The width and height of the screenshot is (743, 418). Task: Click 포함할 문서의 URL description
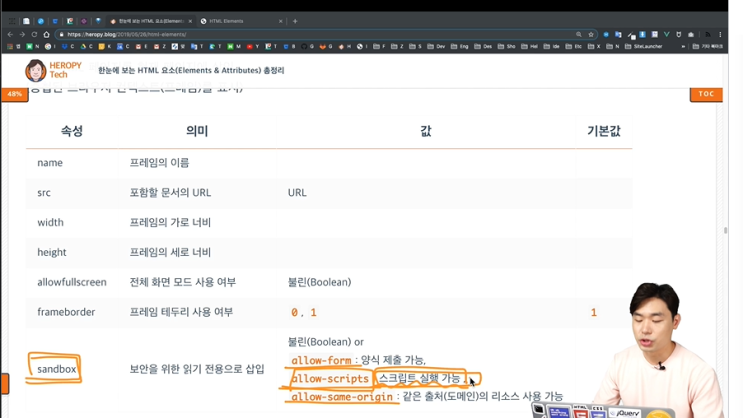[170, 192]
